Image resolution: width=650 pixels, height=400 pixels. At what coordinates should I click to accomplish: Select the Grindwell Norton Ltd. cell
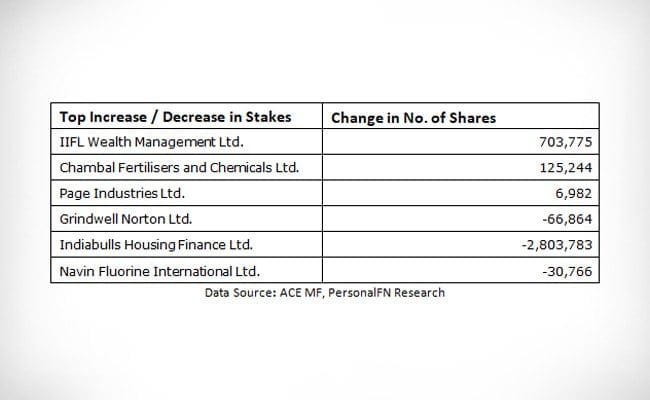127,220
